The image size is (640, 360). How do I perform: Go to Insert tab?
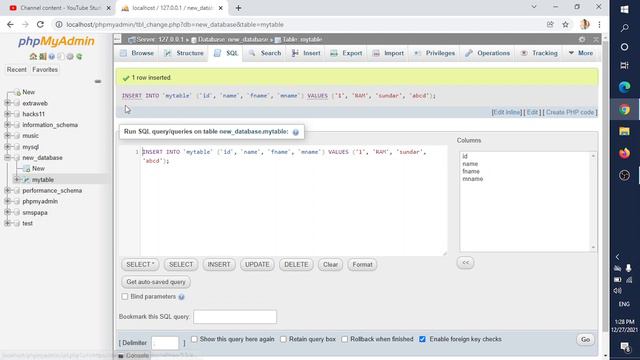pyautogui.click(x=306, y=53)
